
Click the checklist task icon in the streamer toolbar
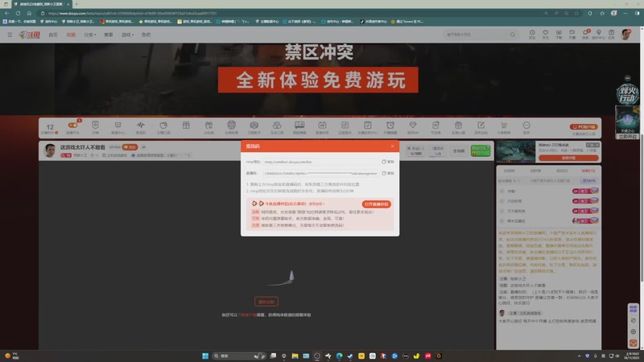click(368, 125)
